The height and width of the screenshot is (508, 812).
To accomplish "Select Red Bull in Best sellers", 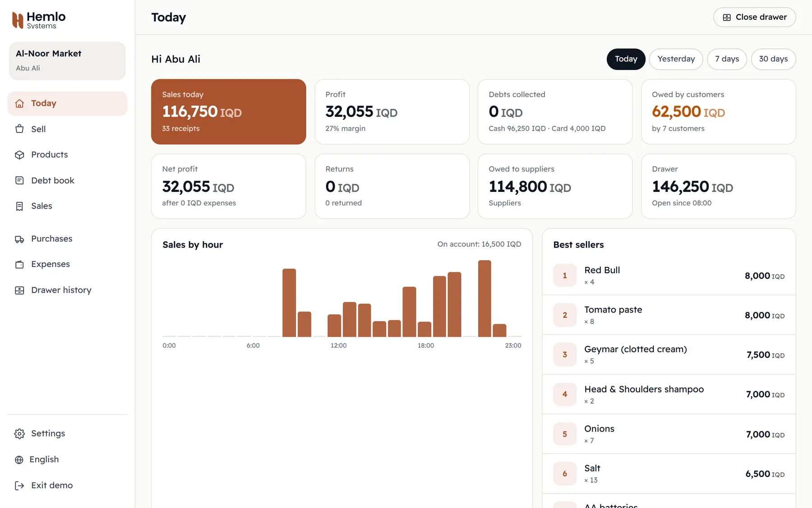I will pyautogui.click(x=669, y=275).
